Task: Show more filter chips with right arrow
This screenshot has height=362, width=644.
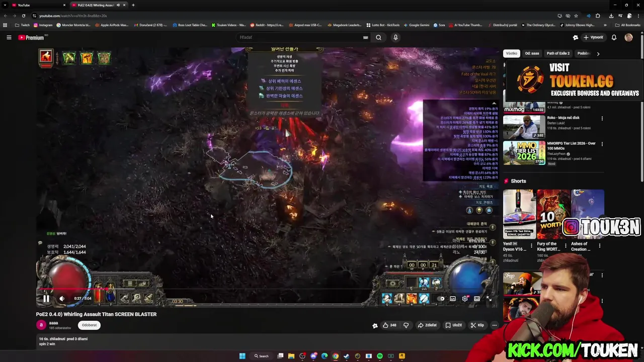Action: tap(598, 53)
